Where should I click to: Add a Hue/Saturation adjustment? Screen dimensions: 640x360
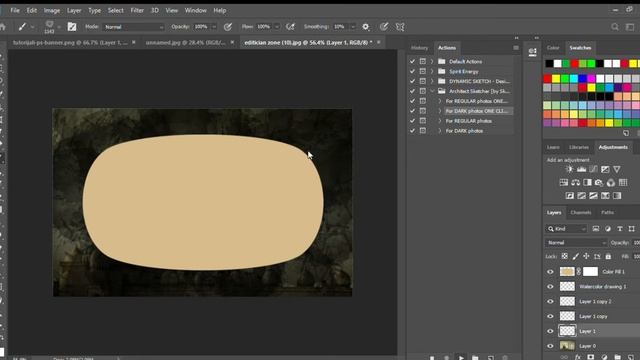[564, 182]
